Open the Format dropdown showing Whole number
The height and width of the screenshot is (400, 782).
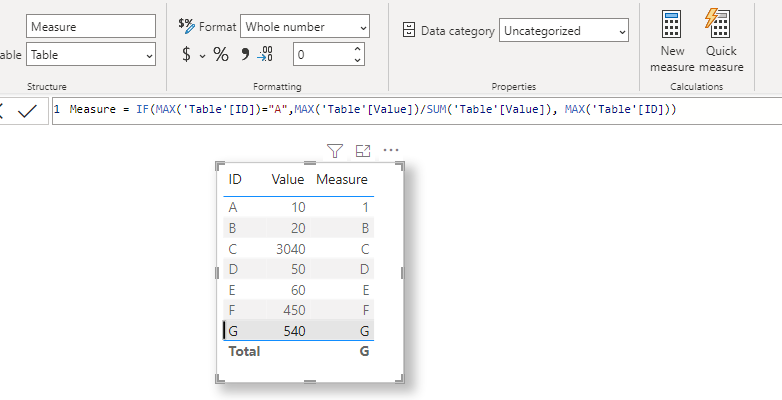(305, 26)
